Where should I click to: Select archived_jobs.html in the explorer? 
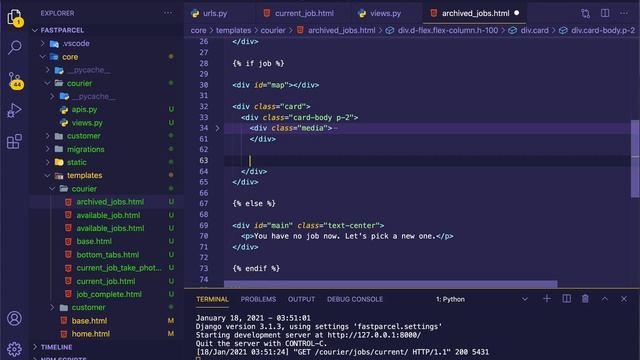point(110,202)
